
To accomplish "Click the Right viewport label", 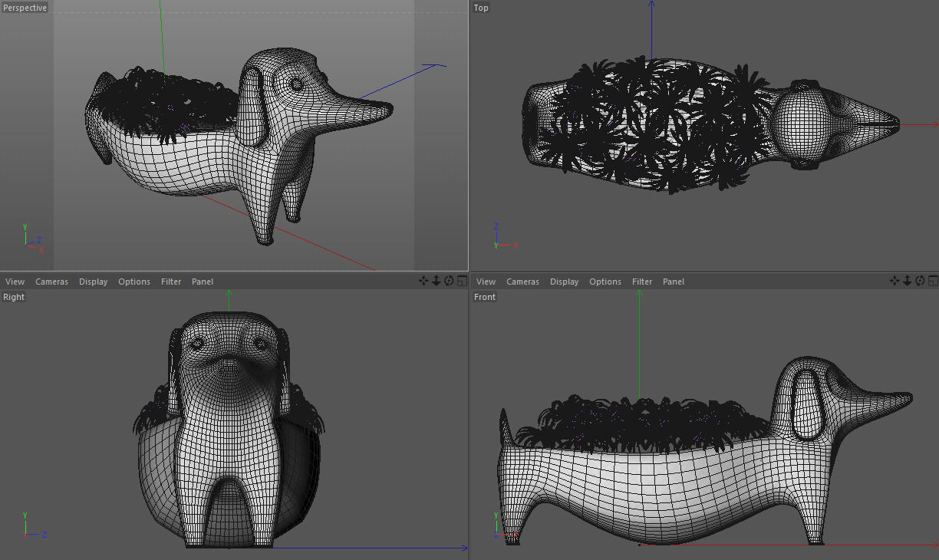I will coord(14,297).
